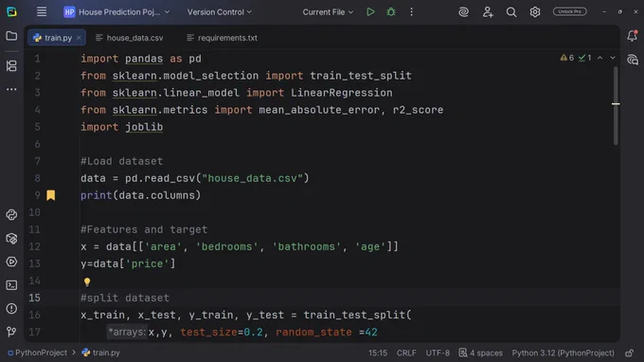The height and width of the screenshot is (362, 644).
Task: Click LinearRegression on line 3
Action: (341, 93)
